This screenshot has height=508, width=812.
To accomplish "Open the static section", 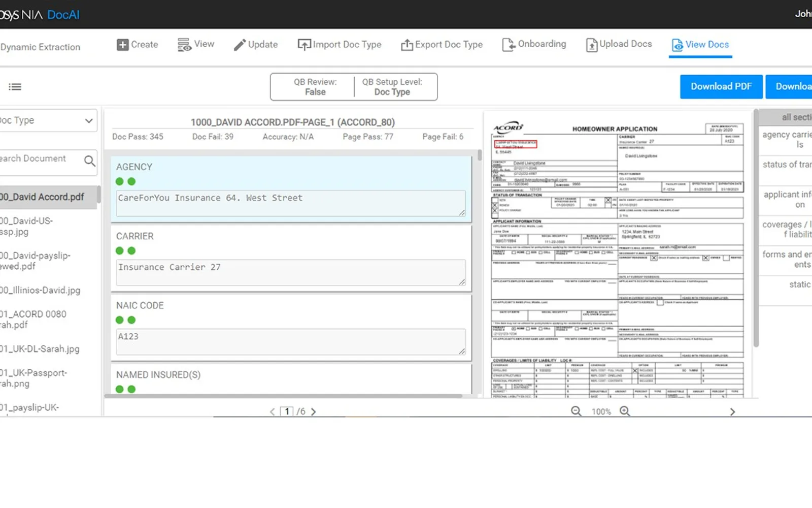I will (799, 284).
